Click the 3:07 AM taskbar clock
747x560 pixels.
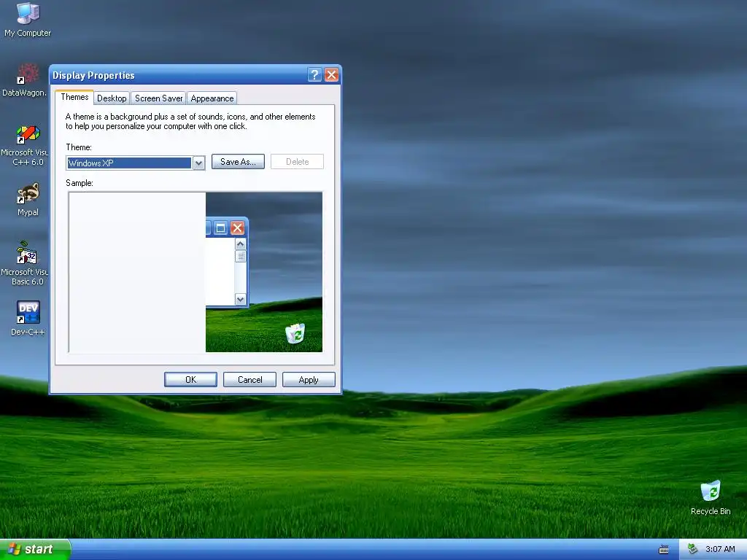[x=720, y=549]
